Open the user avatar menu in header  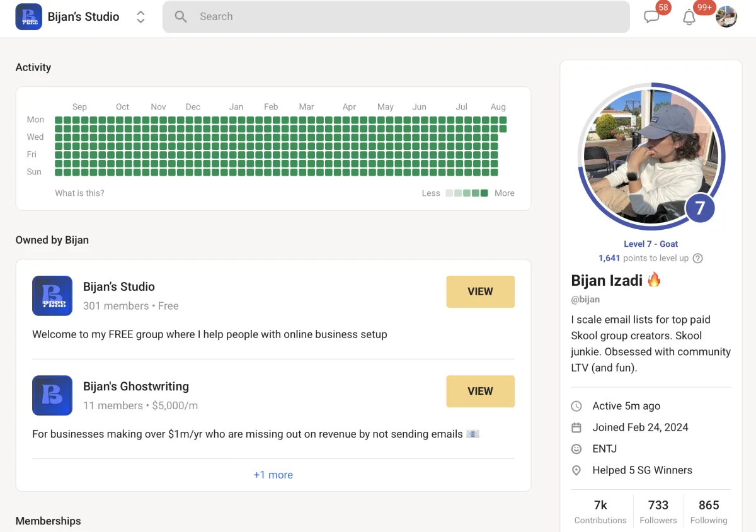point(726,16)
